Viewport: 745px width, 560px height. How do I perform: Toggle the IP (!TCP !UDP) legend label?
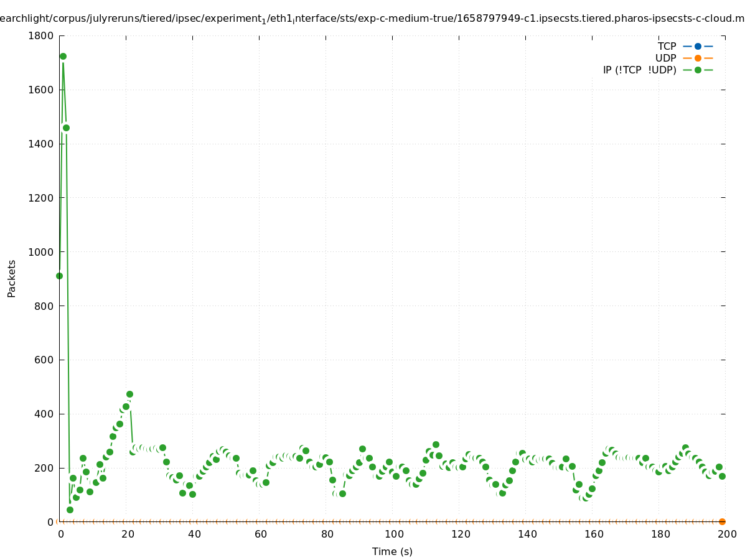pos(639,70)
